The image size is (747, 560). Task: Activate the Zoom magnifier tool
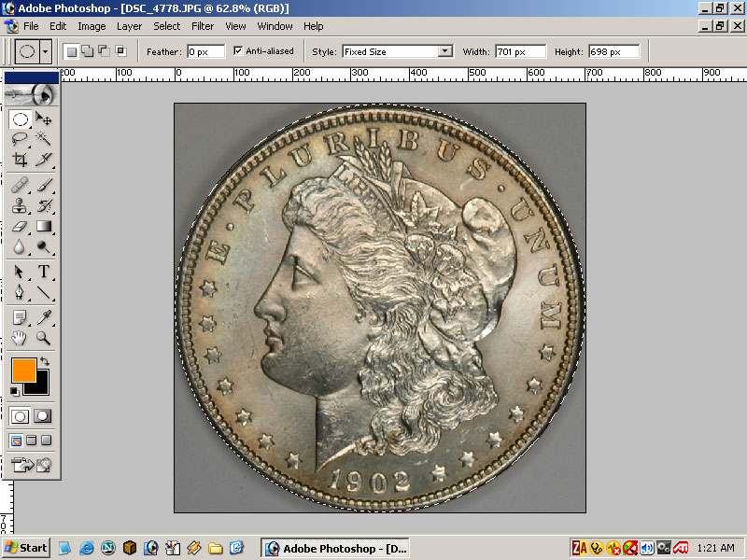(x=44, y=338)
